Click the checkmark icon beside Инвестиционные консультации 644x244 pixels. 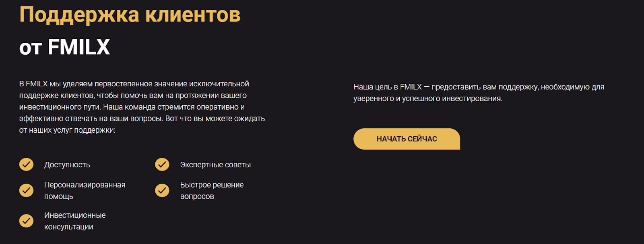[x=27, y=221]
